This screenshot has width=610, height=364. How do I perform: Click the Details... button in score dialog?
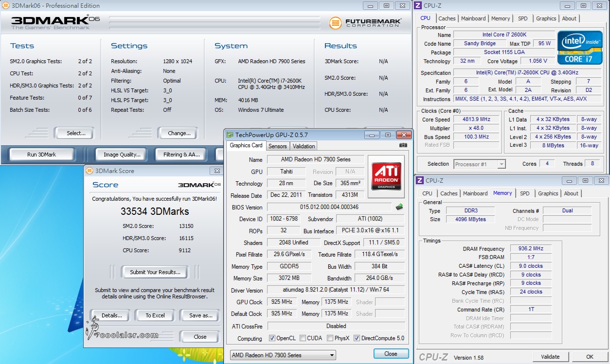pos(111,315)
